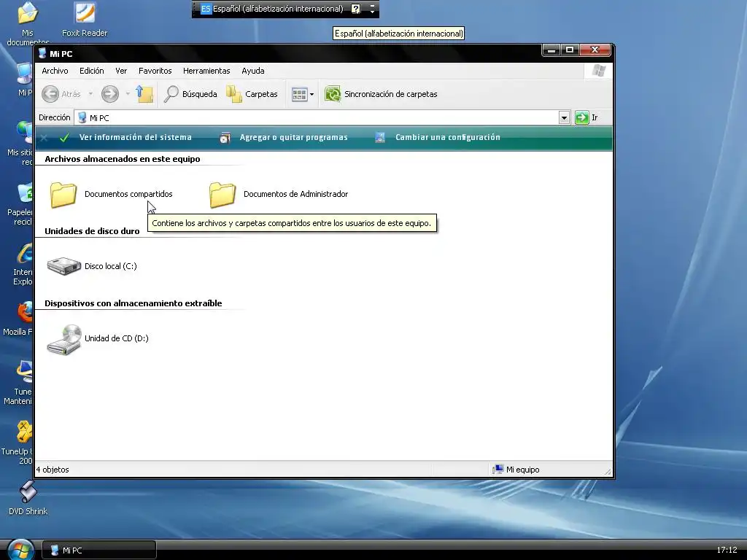Open the Windows Start orb
This screenshot has height=560, width=747.
pos(20,550)
